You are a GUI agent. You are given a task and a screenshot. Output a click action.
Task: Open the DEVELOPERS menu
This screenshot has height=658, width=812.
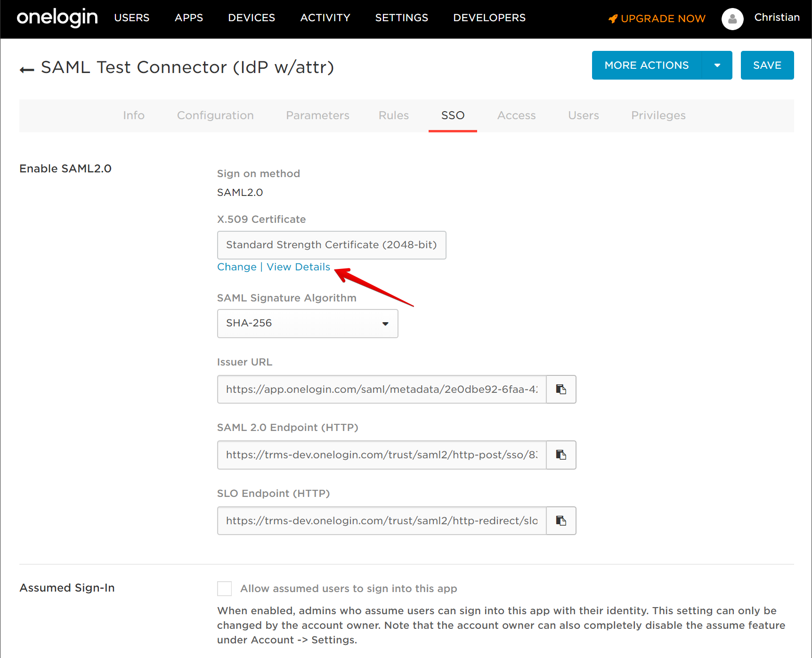(489, 18)
